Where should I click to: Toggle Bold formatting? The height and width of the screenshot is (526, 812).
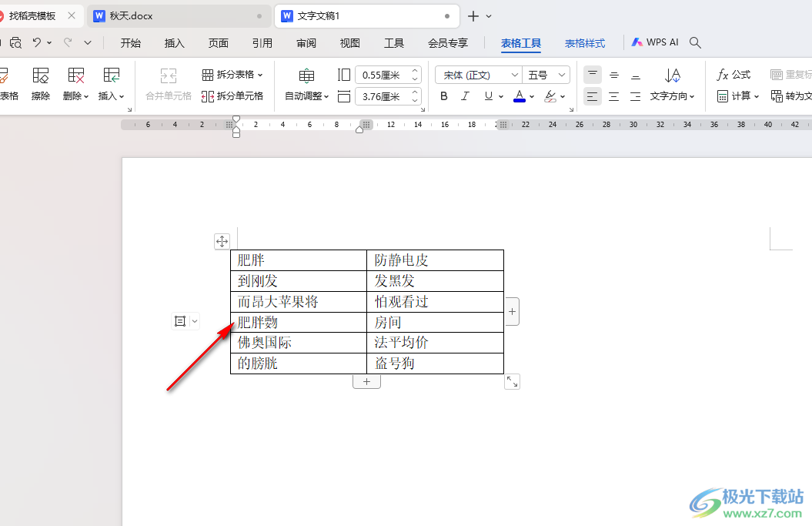tap(444, 95)
